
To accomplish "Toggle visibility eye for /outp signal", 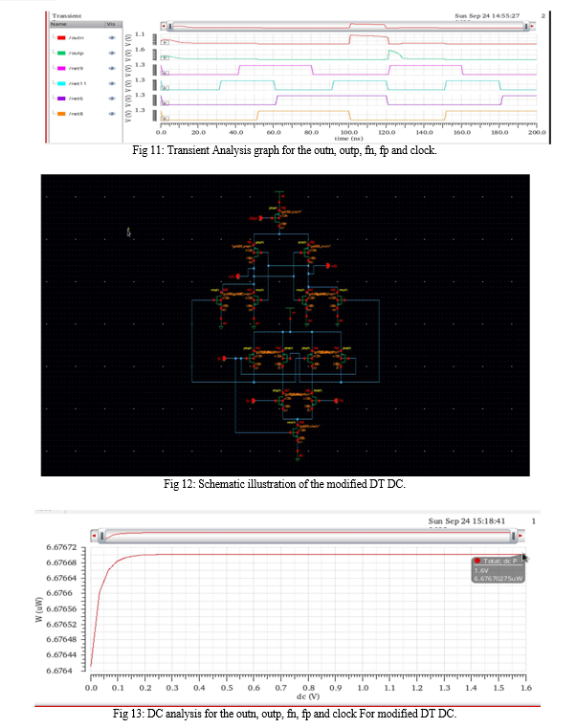I will (x=112, y=53).
